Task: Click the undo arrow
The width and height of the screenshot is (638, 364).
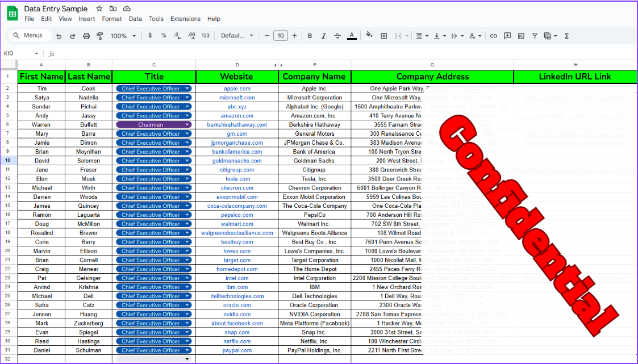Action: tap(59, 36)
